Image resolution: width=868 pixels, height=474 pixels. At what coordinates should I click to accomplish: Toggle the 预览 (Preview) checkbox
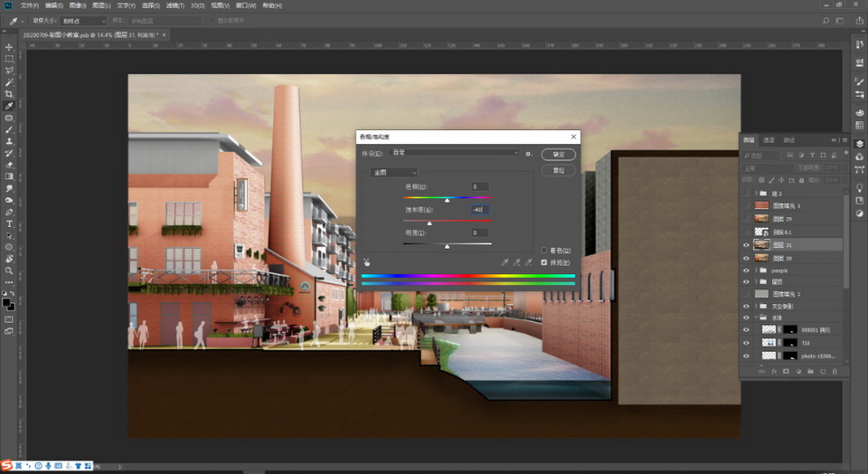(x=543, y=262)
